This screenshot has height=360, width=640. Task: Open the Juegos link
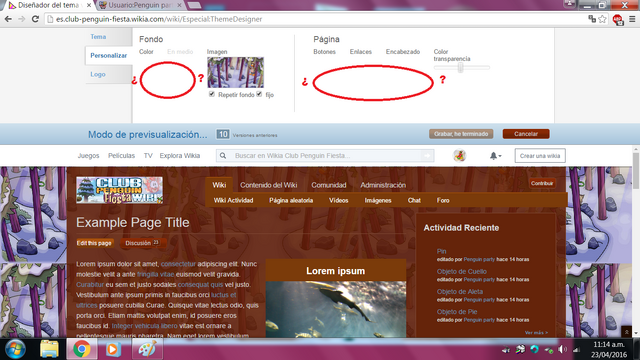(x=88, y=156)
